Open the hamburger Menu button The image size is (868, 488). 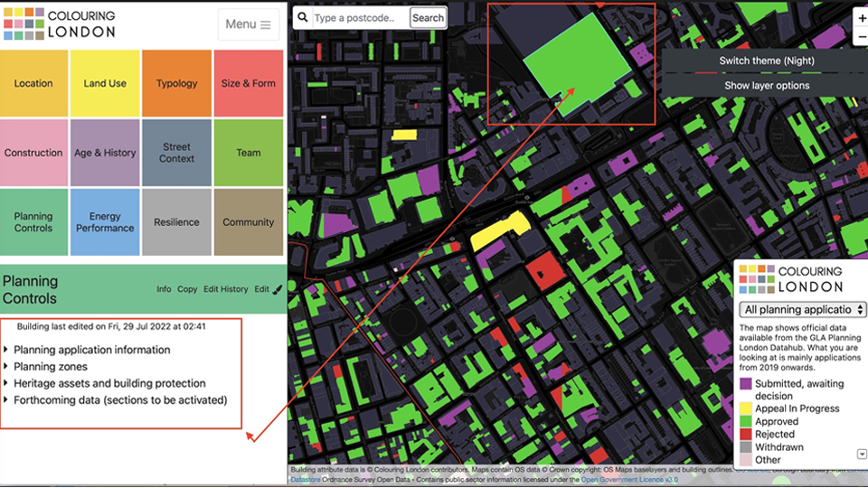(x=249, y=24)
